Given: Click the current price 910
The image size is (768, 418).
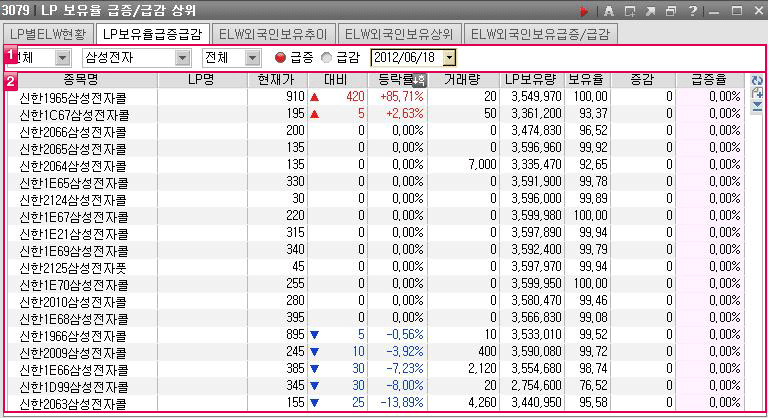Looking at the screenshot, I should [x=295, y=97].
